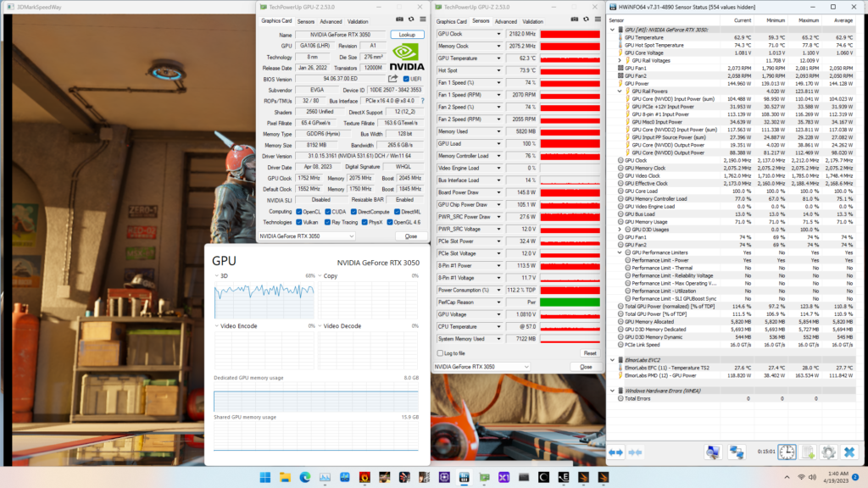Click HWiNFO clock reset timer icon
Viewport: 868px width, 488px height.
[787, 452]
